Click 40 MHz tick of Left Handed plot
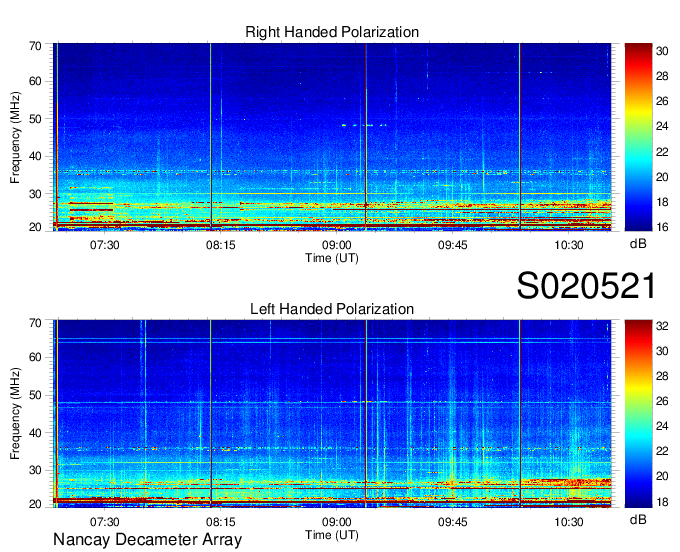This screenshot has width=680, height=552. (x=35, y=433)
